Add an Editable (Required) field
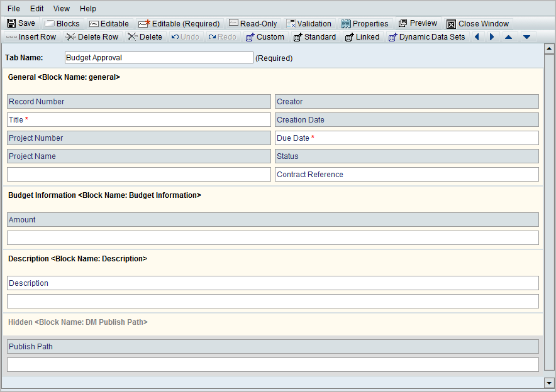This screenshot has height=392, width=556. [178, 23]
